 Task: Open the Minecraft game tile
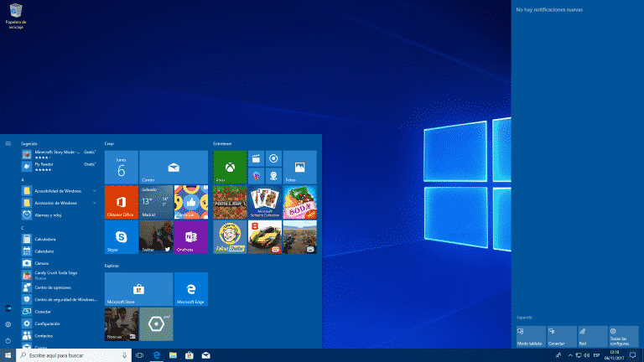click(230, 202)
